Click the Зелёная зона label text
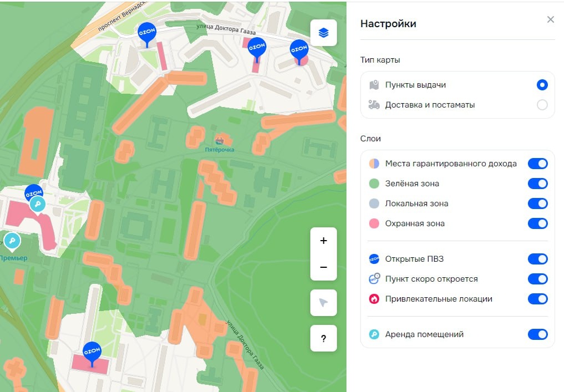Image resolution: width=564 pixels, height=392 pixels. coord(412,184)
